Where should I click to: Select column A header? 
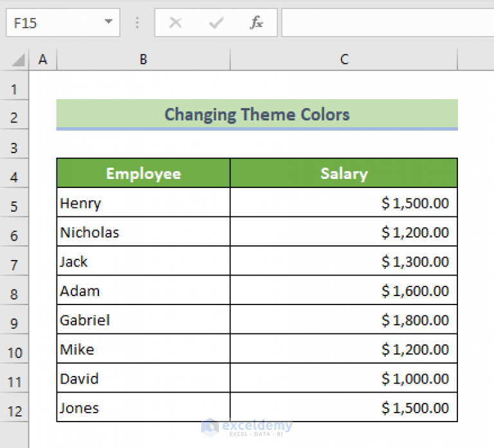43,59
